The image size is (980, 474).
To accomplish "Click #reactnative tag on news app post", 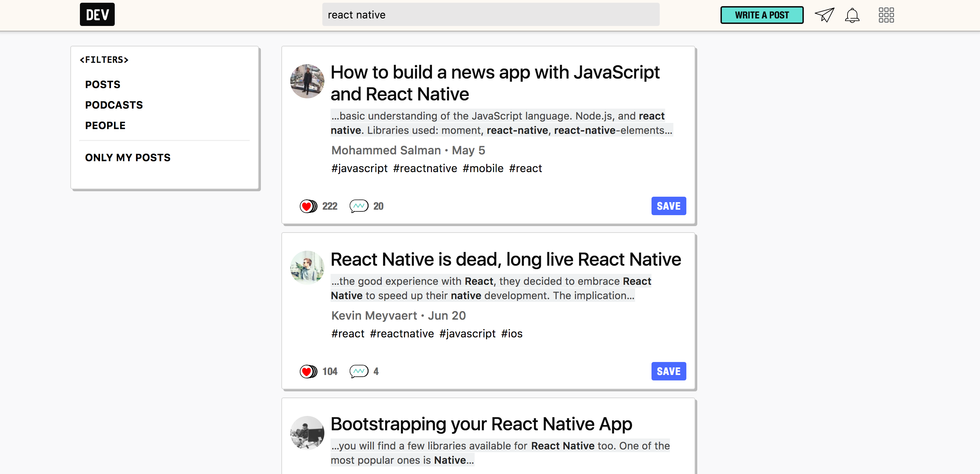I will point(425,168).
